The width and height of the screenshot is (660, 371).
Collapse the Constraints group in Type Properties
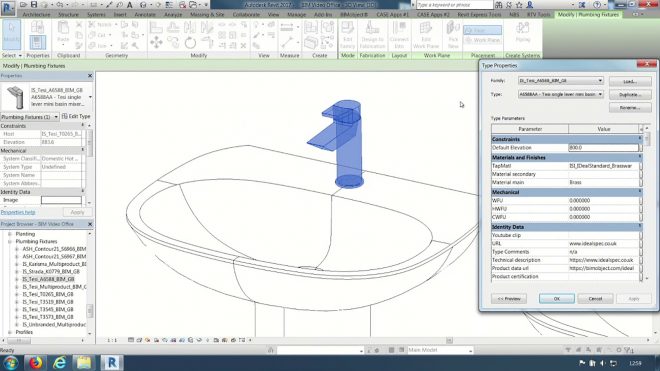click(640, 139)
